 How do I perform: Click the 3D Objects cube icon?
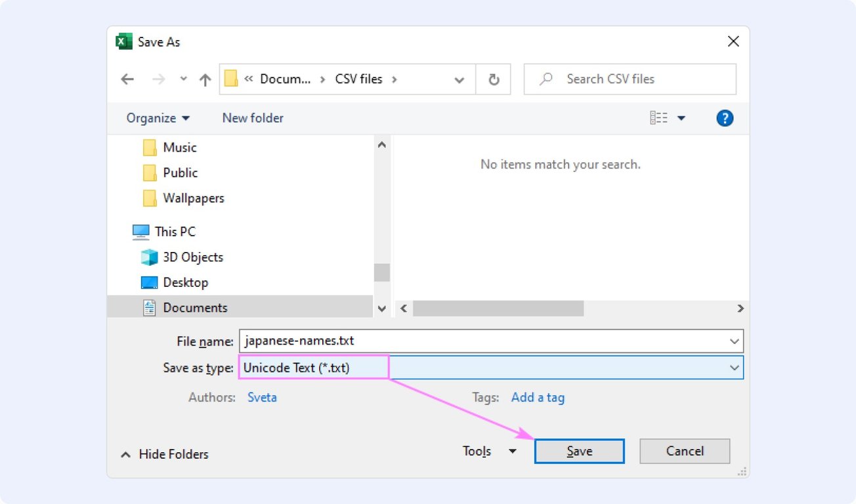coord(150,257)
